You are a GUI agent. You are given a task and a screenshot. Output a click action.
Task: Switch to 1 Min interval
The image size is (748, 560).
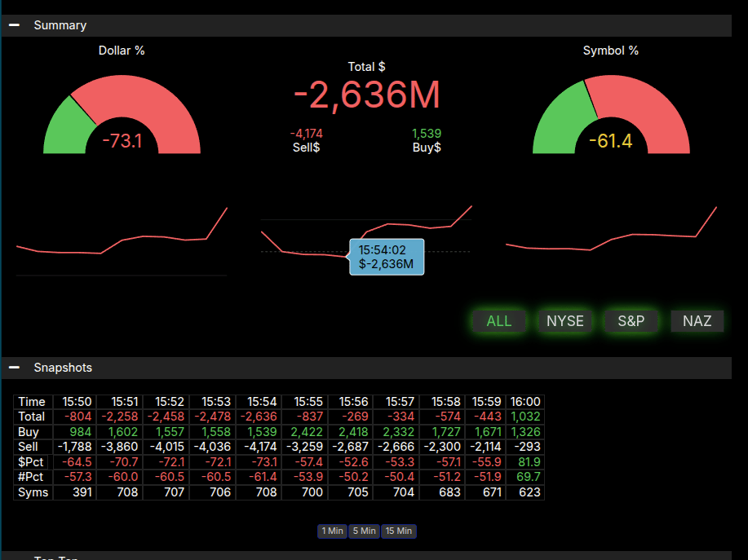332,531
